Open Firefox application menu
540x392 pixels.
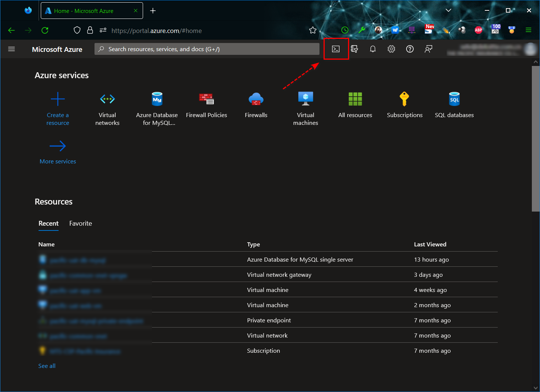pyautogui.click(x=529, y=30)
